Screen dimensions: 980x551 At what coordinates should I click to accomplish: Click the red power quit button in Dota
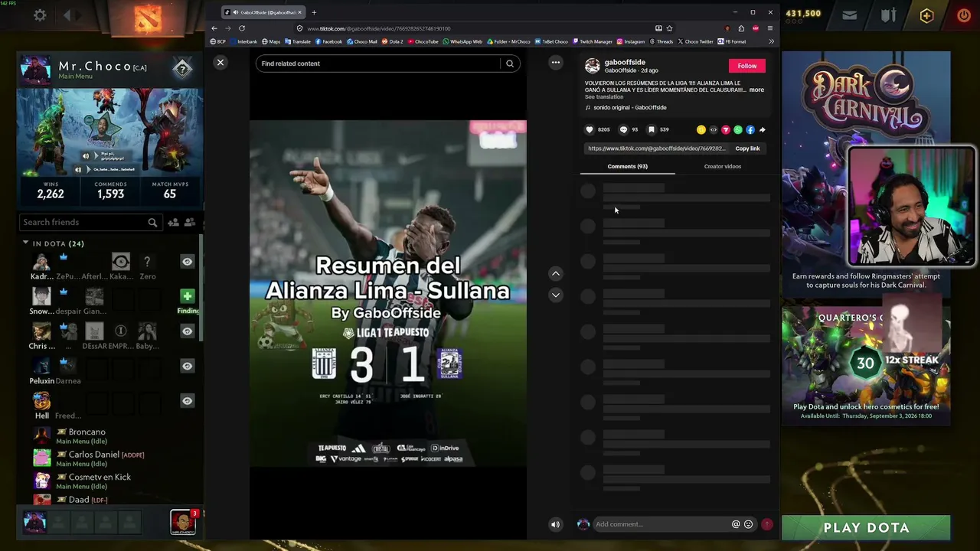(964, 15)
